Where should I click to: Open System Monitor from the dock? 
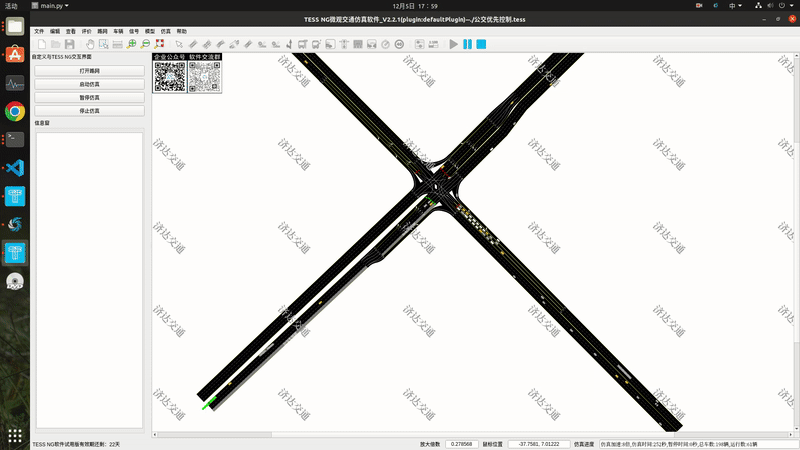[15, 83]
